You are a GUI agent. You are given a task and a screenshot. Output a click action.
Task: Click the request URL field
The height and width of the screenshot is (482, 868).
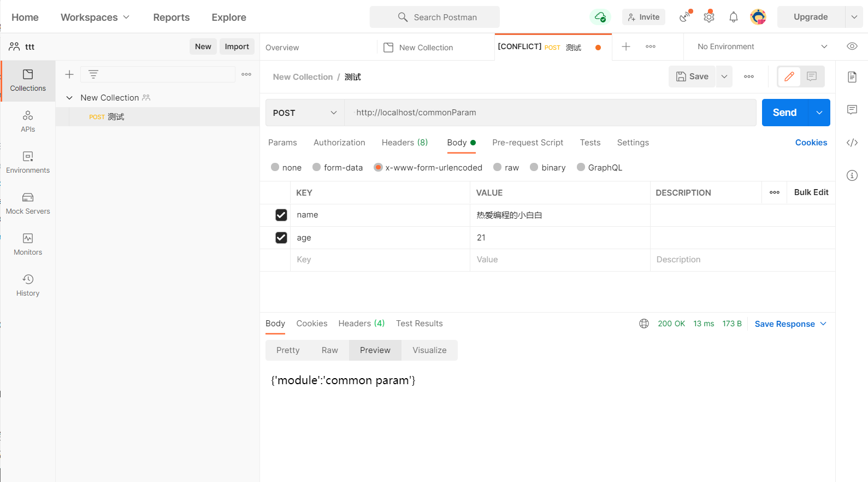click(551, 113)
